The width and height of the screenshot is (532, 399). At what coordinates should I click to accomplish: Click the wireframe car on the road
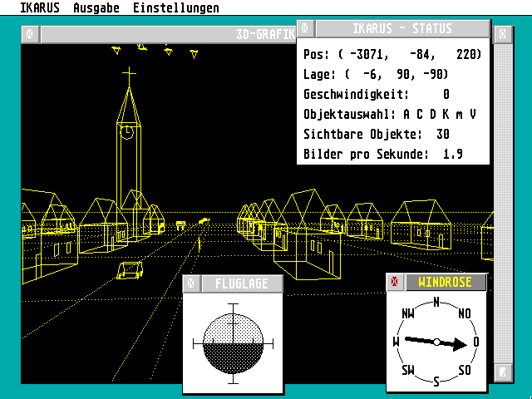click(x=130, y=270)
